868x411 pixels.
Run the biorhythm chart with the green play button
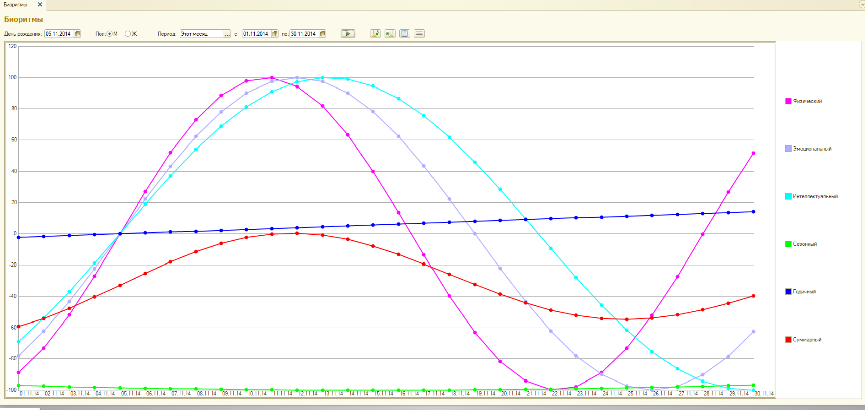[348, 33]
